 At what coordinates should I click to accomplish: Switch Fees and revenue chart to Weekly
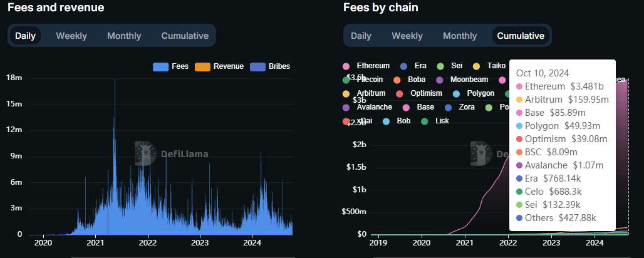coord(71,36)
